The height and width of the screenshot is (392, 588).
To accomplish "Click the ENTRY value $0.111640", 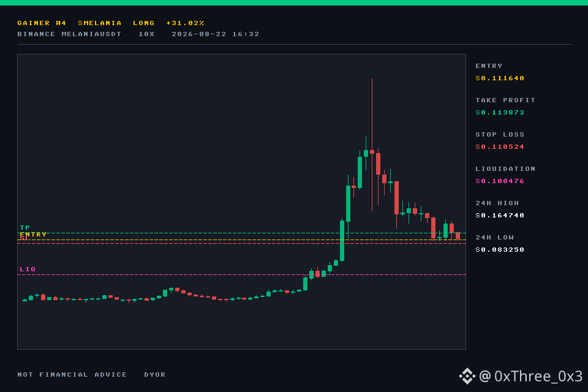I will point(500,78).
